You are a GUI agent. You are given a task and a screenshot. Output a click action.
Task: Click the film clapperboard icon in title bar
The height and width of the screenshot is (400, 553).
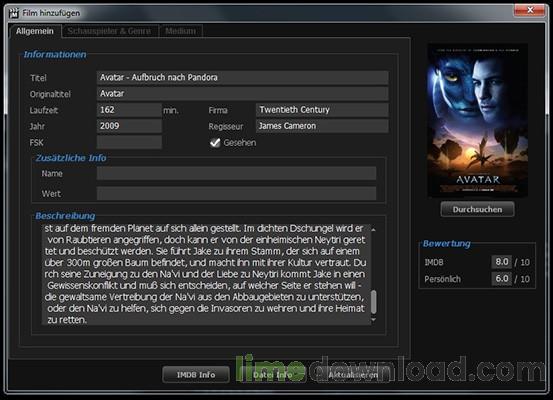tap(14, 13)
